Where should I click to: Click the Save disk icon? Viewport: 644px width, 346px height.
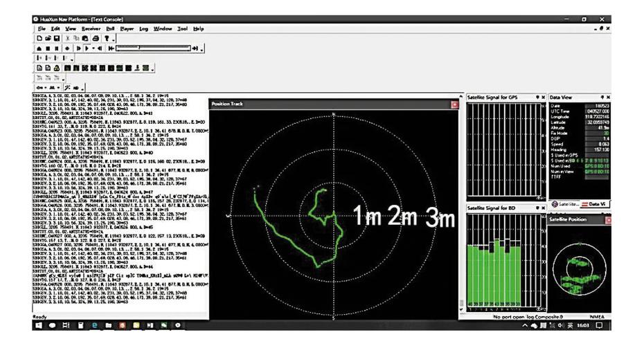tap(57, 39)
